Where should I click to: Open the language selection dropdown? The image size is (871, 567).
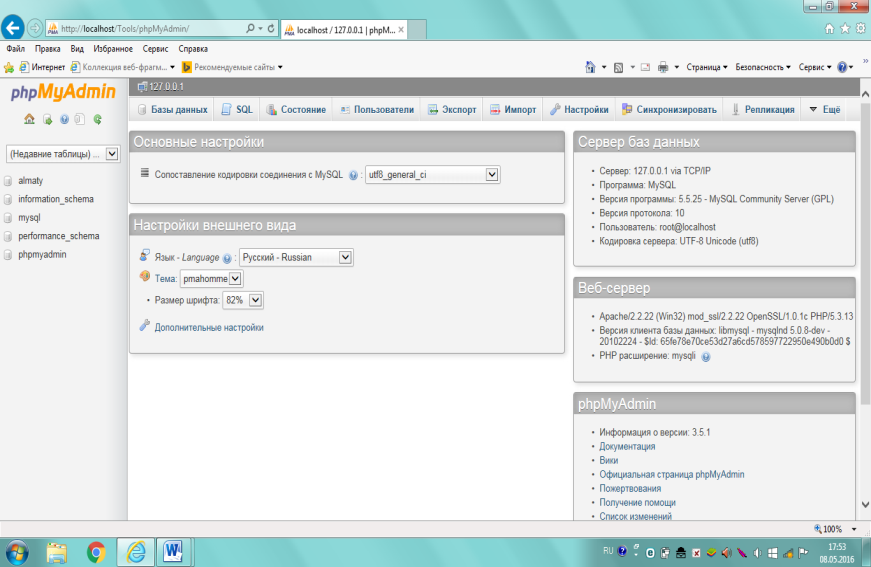tap(296, 257)
